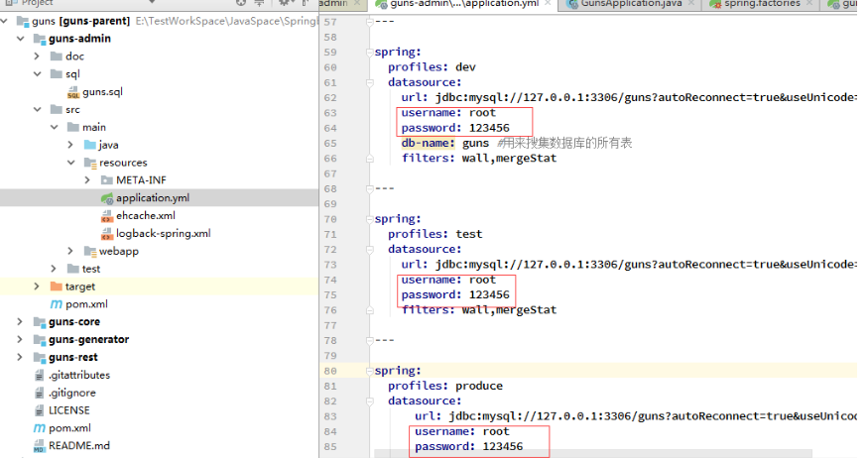Image resolution: width=868 pixels, height=458 pixels.
Task: Click the guns.sql SQL file icon
Action: [x=73, y=92]
